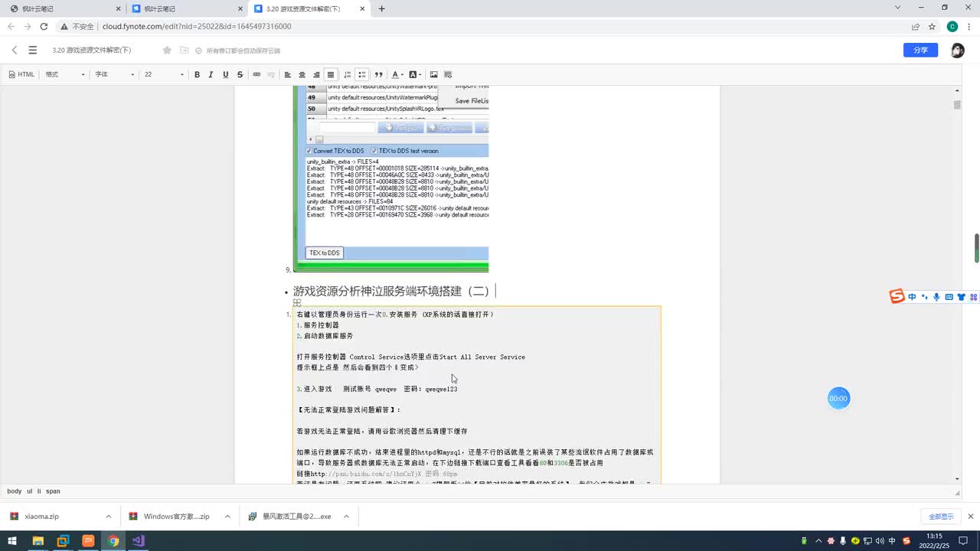Viewport: 980px width, 551px height.
Task: Toggle Sogou punctuation mode
Action: click(924, 297)
